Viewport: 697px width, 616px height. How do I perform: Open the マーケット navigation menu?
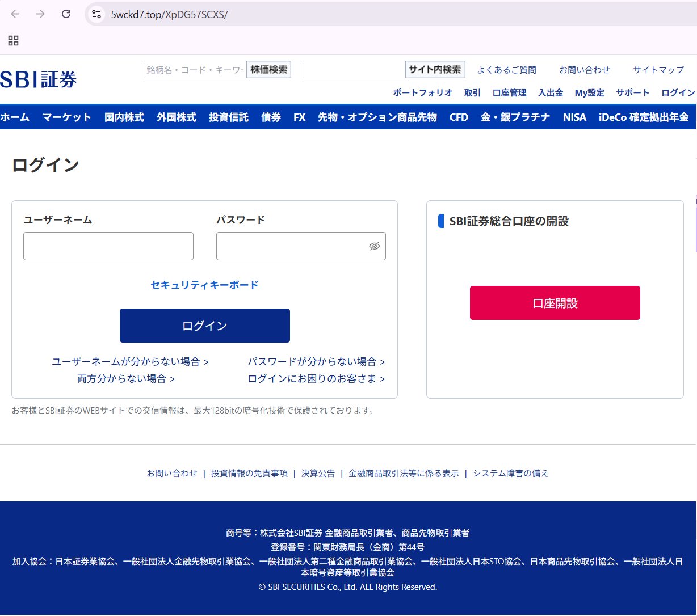pyautogui.click(x=66, y=117)
